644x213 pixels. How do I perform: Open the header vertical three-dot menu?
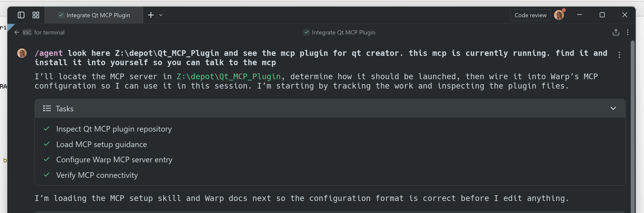coord(628,32)
